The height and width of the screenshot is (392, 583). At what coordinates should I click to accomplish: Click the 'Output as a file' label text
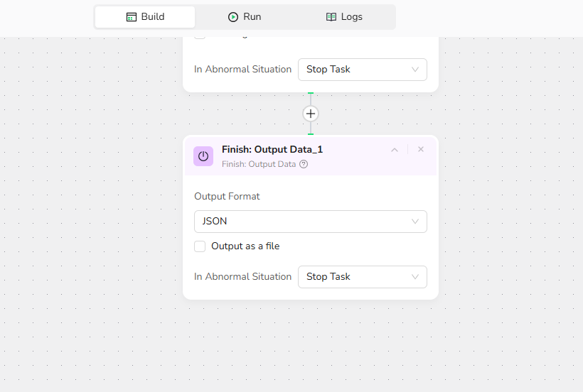pos(245,246)
